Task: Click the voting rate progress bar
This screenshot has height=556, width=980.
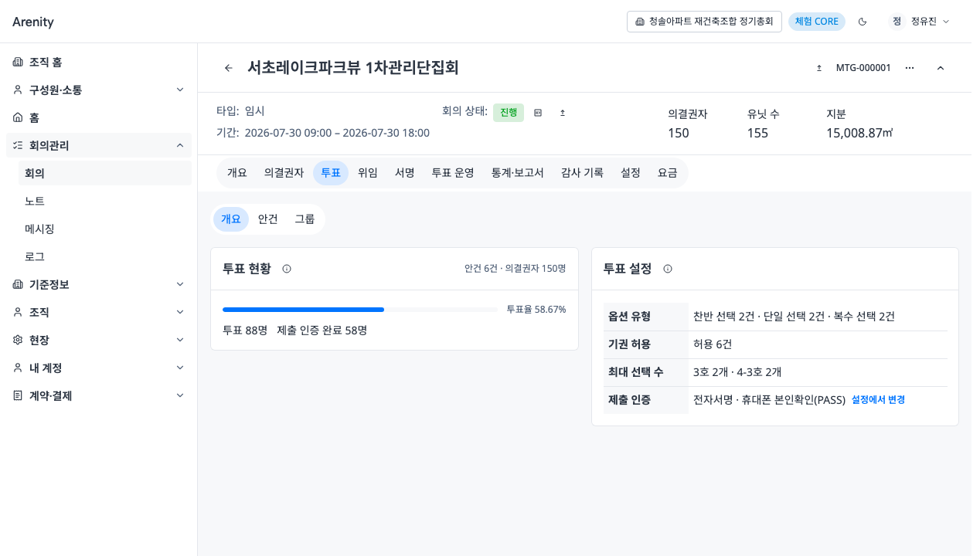Action: pos(360,310)
